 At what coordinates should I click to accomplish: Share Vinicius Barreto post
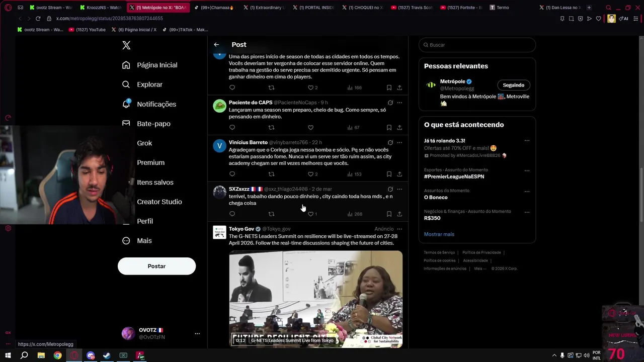pos(399,174)
